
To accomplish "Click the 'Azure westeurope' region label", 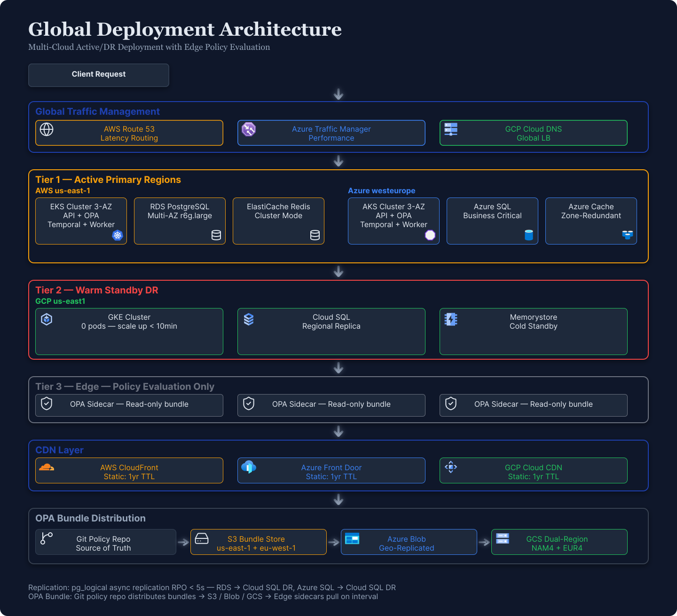I will pos(382,190).
